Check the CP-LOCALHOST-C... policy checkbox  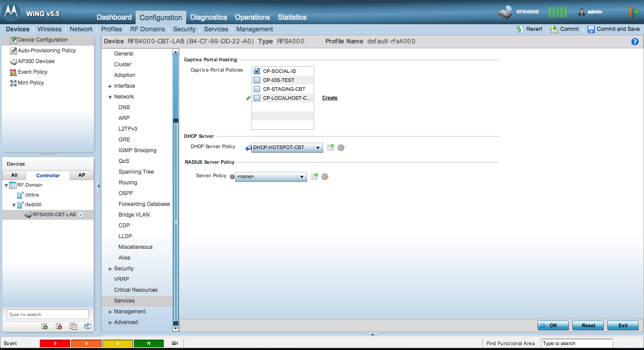pos(257,98)
